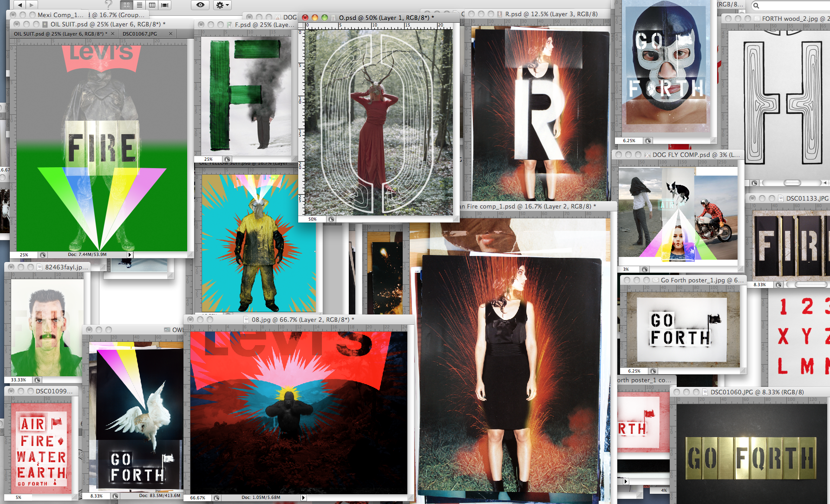Click the 82463fayl.jpg window title
The image size is (830, 504).
pyautogui.click(x=66, y=267)
